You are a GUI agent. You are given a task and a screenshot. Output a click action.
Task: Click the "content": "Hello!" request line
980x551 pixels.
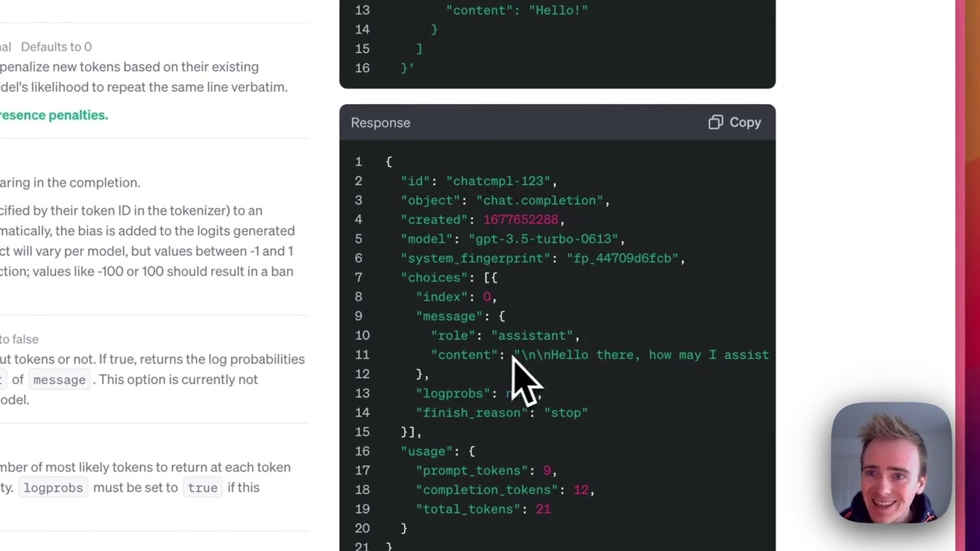(517, 10)
